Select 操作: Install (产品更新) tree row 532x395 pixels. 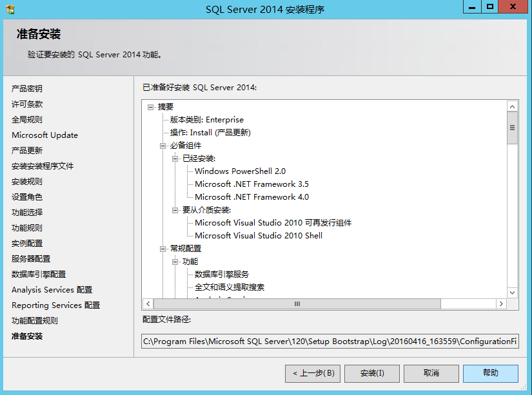click(x=210, y=133)
